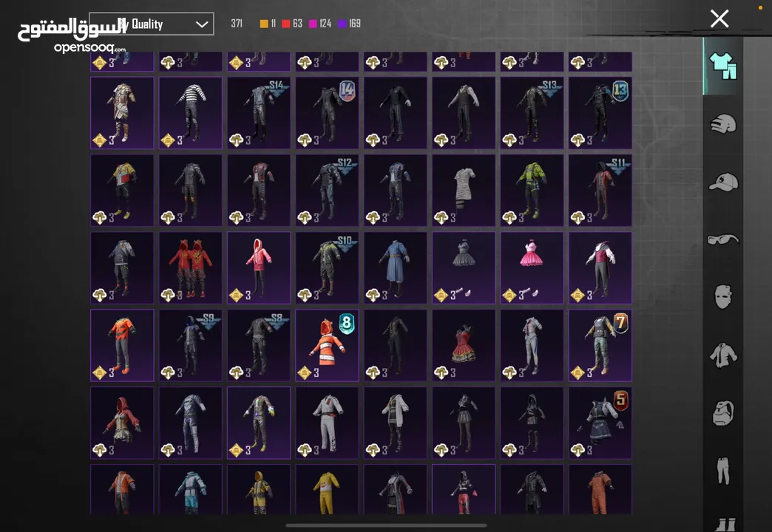The width and height of the screenshot is (772, 532).
Task: Switch to the cap category
Action: (723, 182)
